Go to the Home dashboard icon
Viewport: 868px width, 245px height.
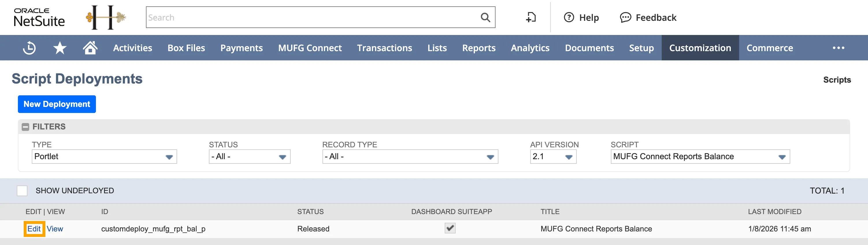(90, 47)
